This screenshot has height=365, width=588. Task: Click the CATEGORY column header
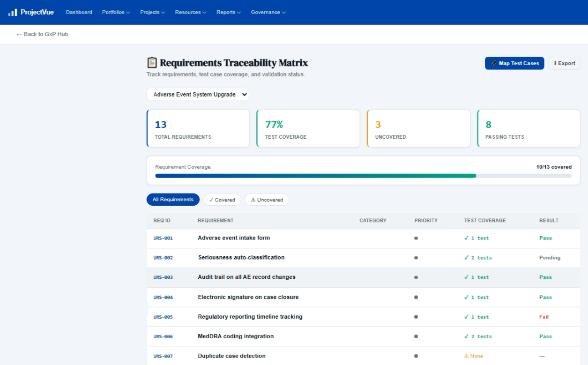[373, 221]
